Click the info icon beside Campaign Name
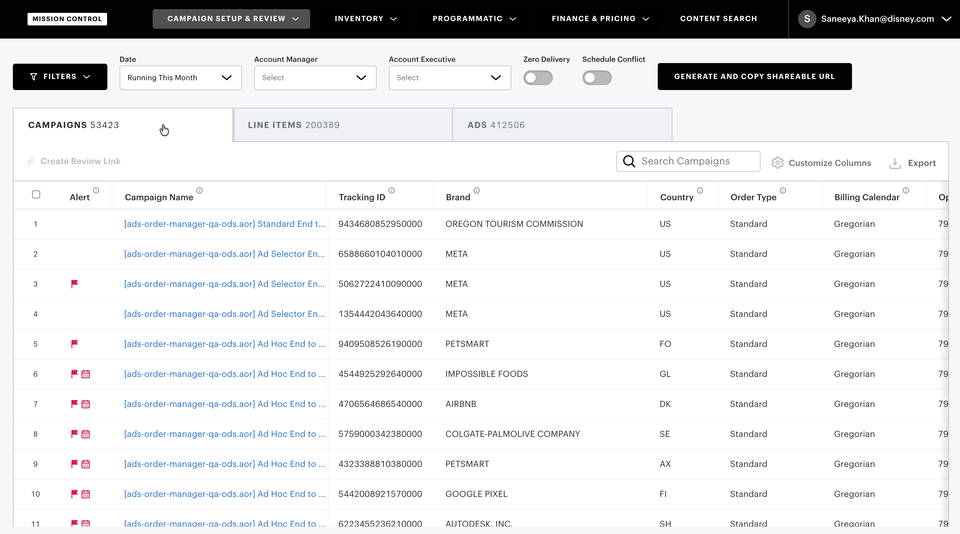 click(x=200, y=190)
